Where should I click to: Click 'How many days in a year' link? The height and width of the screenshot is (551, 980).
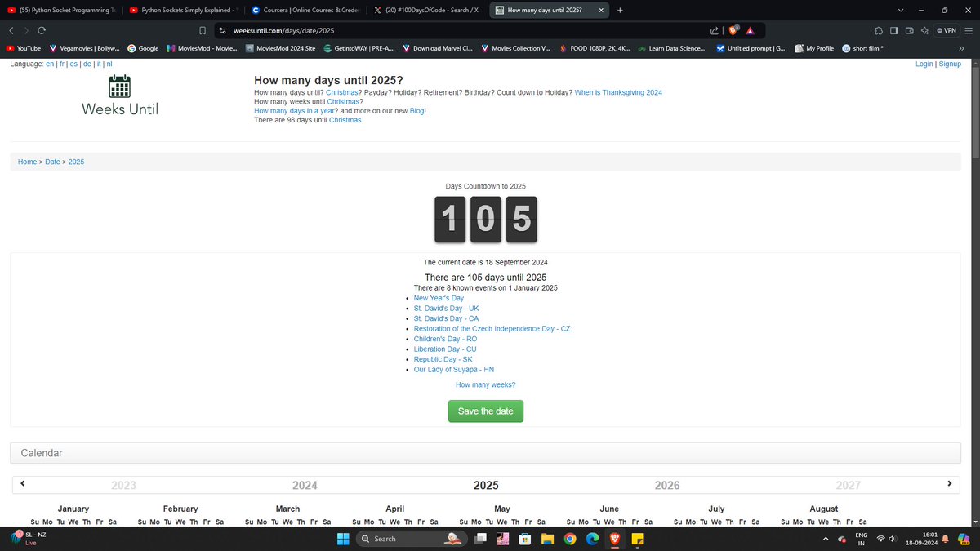tap(295, 110)
